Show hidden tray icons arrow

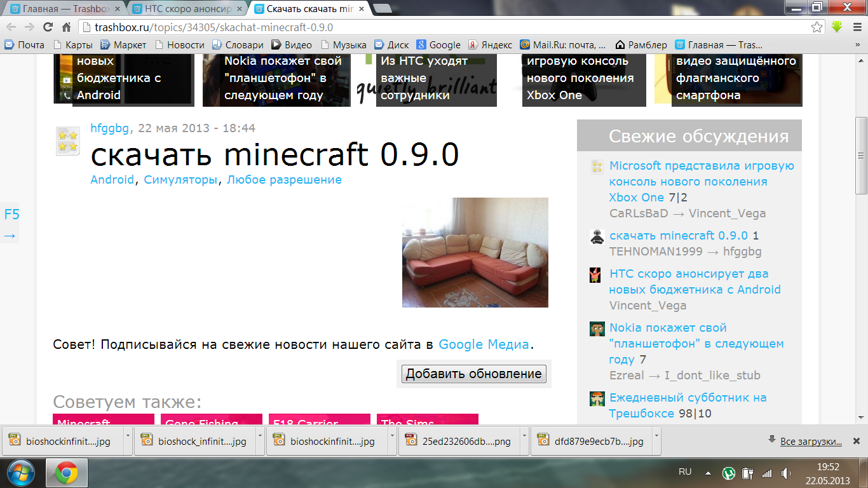[x=708, y=473]
